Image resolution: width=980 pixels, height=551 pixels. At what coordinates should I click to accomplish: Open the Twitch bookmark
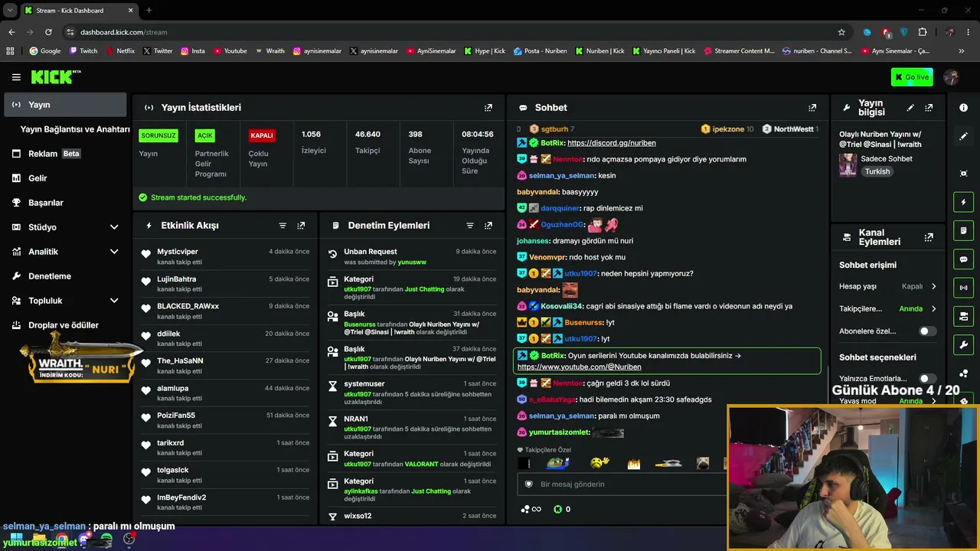pyautogui.click(x=83, y=51)
